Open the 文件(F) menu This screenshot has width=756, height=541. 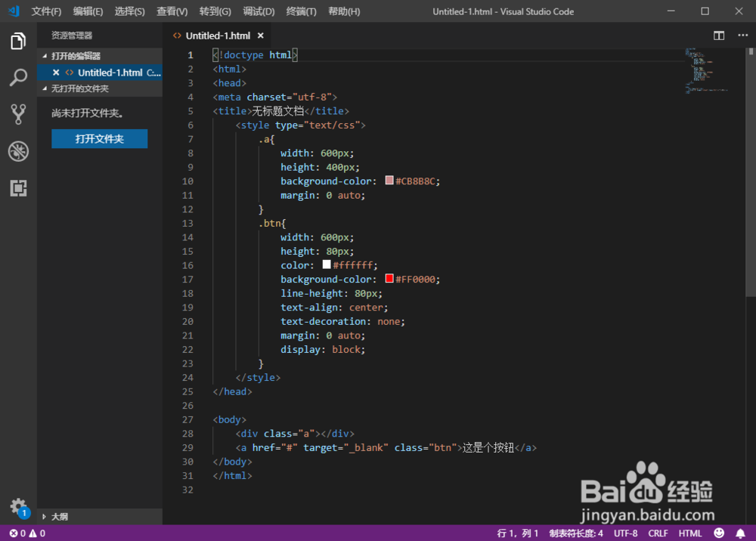click(46, 11)
